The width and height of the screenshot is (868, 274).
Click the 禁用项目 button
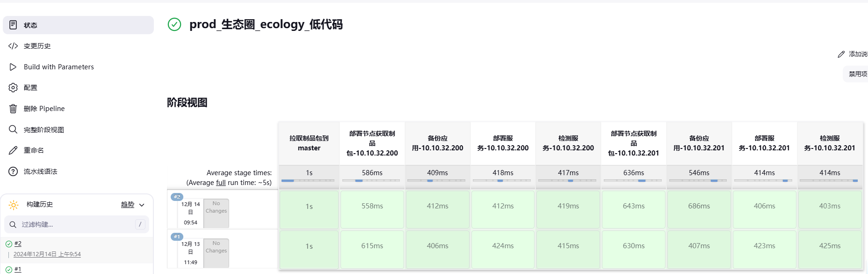click(856, 74)
